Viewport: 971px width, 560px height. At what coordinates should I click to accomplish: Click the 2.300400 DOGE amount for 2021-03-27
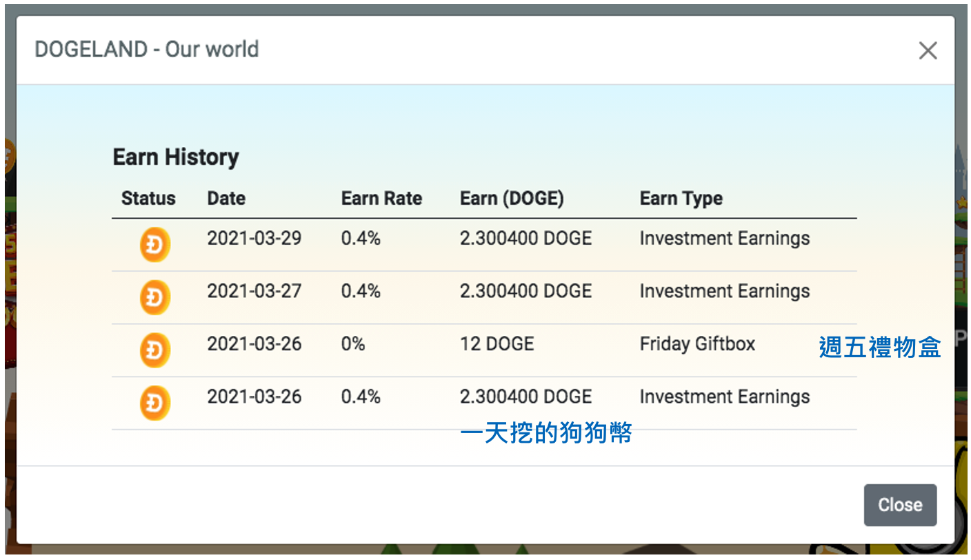525,291
